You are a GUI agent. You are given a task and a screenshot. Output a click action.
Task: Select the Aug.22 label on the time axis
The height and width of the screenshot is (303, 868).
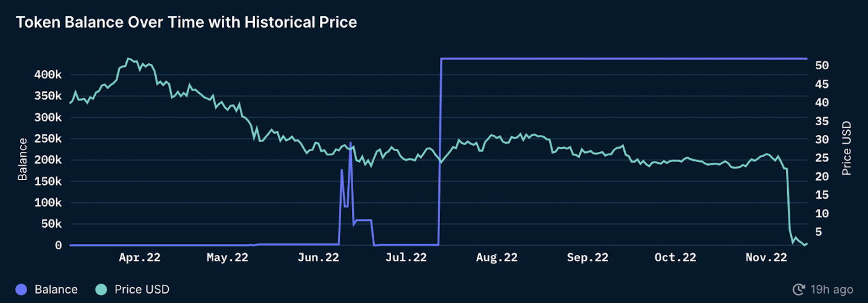click(497, 258)
